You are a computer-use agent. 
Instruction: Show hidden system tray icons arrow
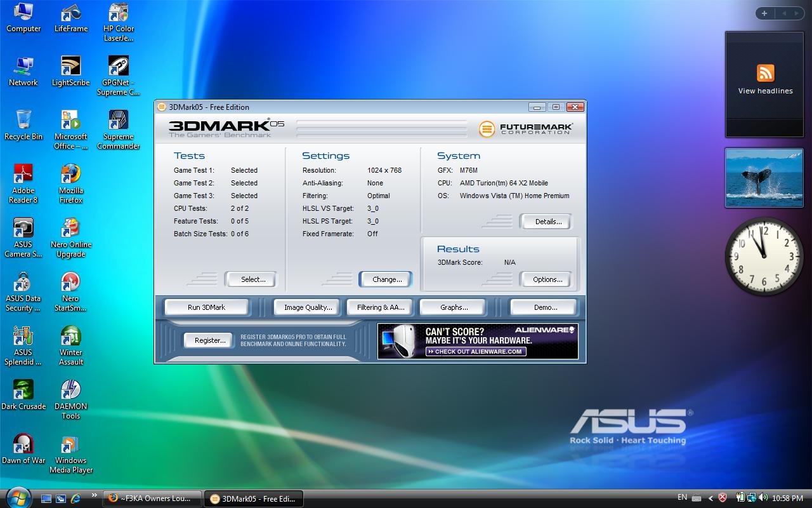coord(710,498)
